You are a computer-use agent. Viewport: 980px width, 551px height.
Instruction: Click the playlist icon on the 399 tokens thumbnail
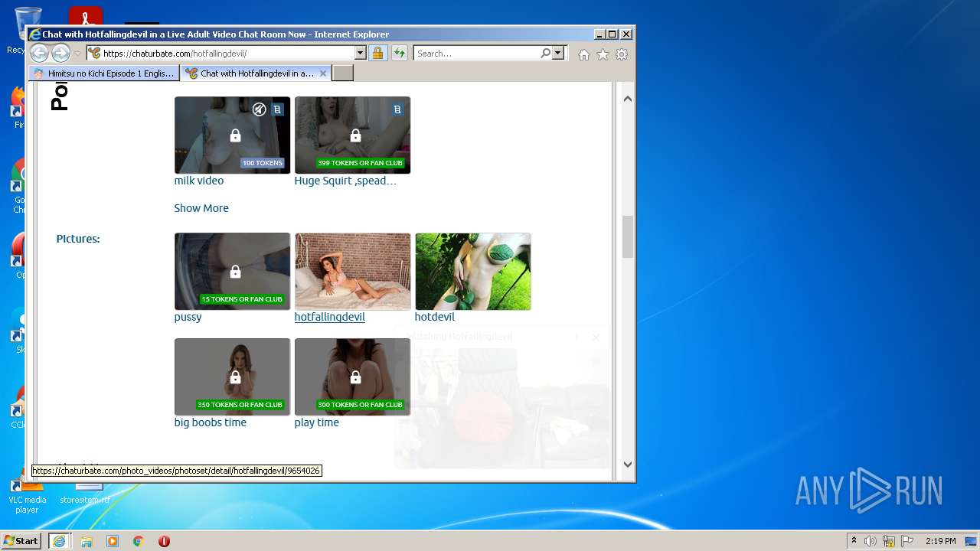(x=397, y=109)
